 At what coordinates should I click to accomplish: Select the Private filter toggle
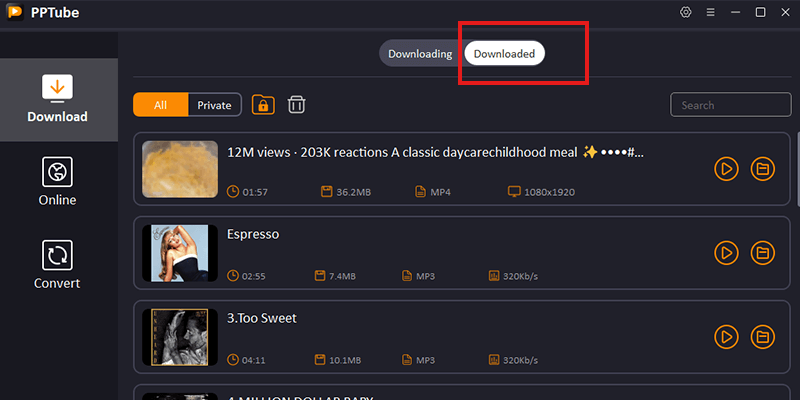[x=214, y=105]
